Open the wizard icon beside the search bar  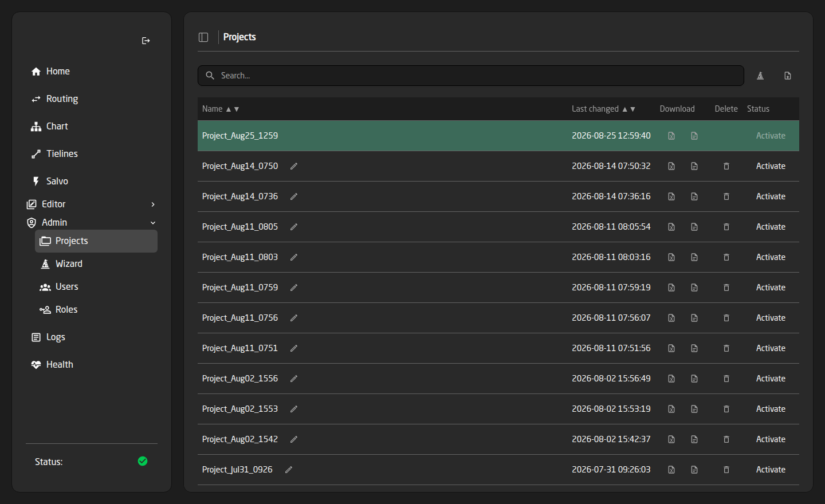coord(760,76)
